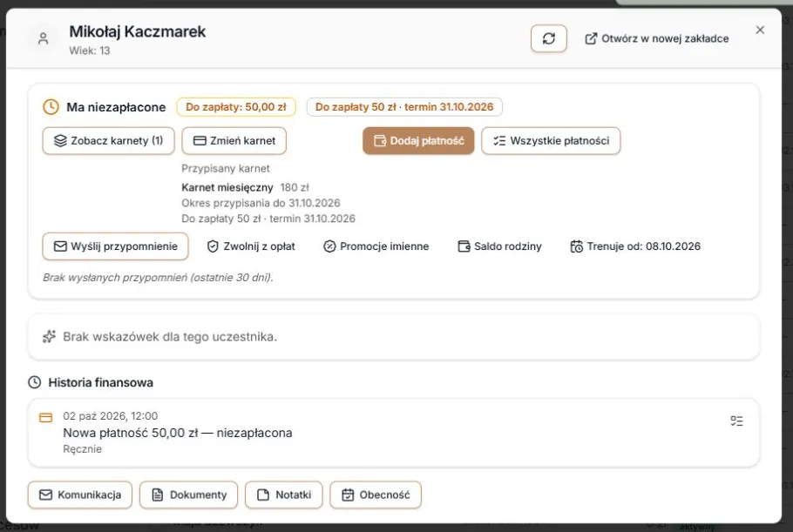Click the Historia finansowa clock icon

click(x=34, y=382)
